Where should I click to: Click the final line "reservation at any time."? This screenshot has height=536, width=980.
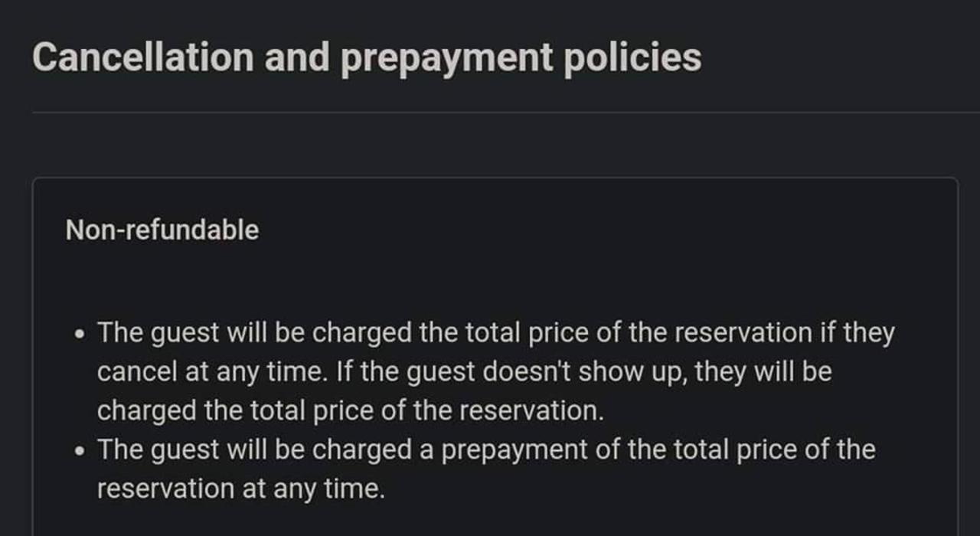pos(240,489)
